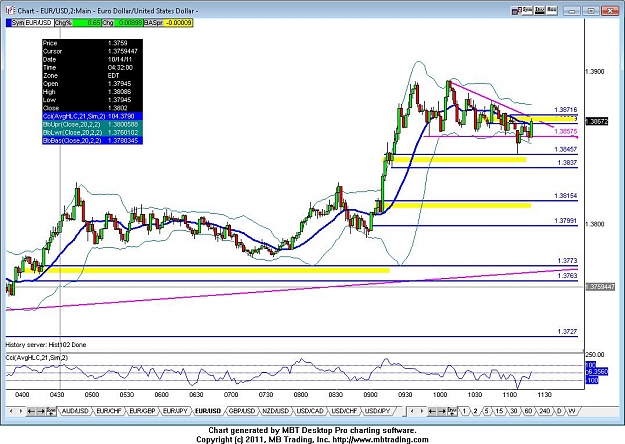Select the 60 minute interval tab
Viewport: 625px width, 444px height.
[x=528, y=411]
